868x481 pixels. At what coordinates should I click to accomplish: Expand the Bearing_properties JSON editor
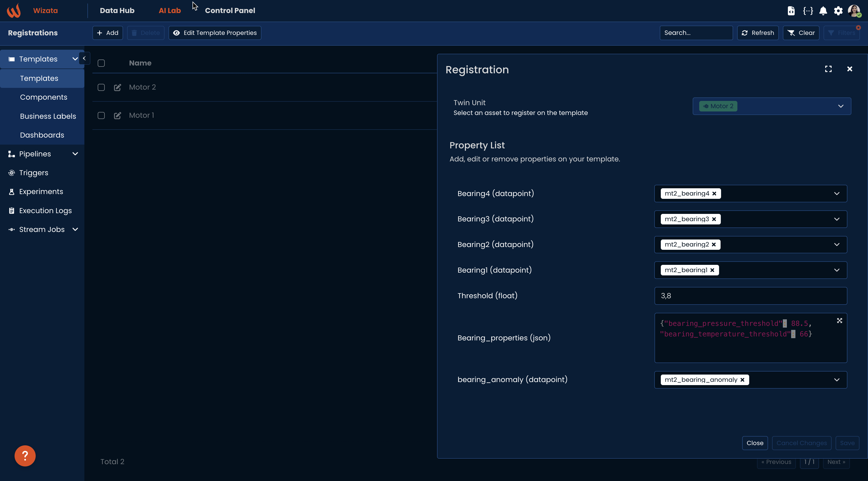click(x=839, y=321)
